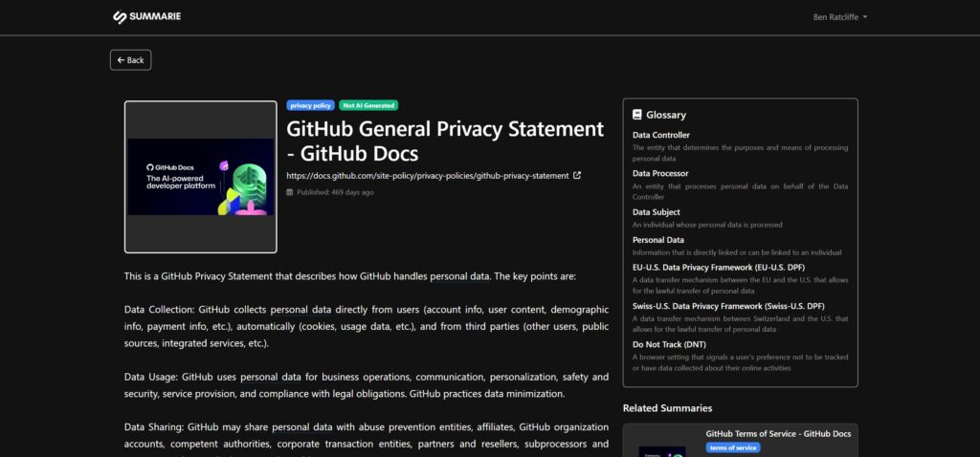Click underlined 'personal data' in Data Usage paragraph
Screen dimensions: 980x457
point(271,377)
